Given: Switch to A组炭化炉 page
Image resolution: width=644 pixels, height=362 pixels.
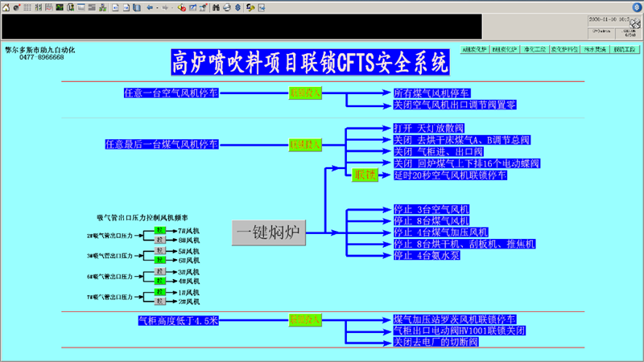Looking at the screenshot, I should pyautogui.click(x=475, y=49).
